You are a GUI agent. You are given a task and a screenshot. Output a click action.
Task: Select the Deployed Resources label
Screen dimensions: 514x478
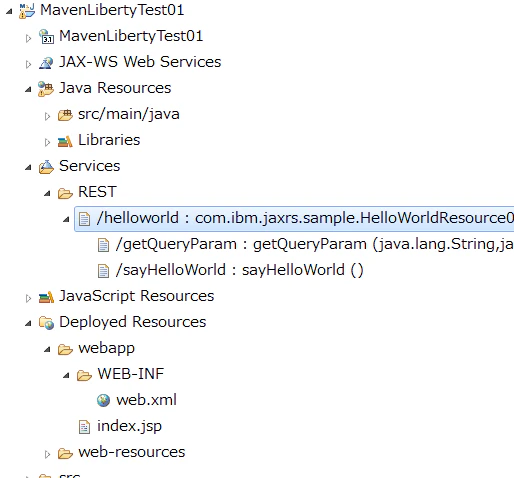133,322
